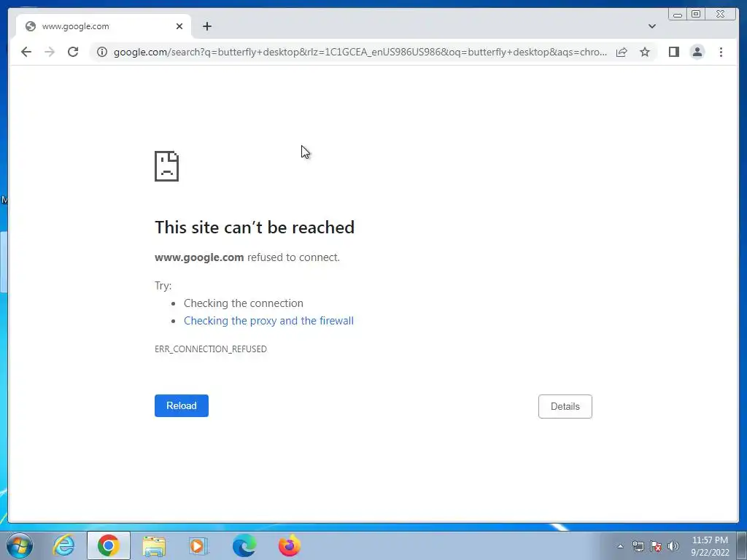Screen dimensions: 747x560
Task: Click the blue Reload button
Action: 182,405
